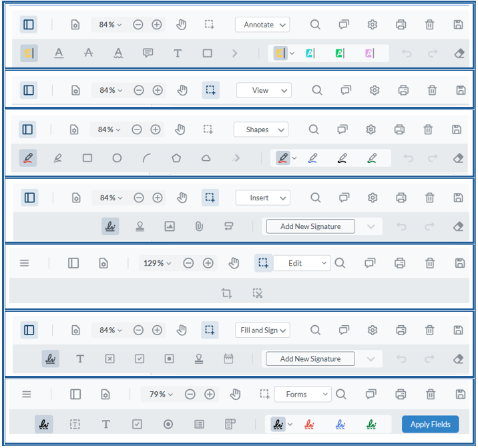Select the cross stamp tool in Fill and Sign row
Screen dimensions: 478x448
[x=109, y=359]
